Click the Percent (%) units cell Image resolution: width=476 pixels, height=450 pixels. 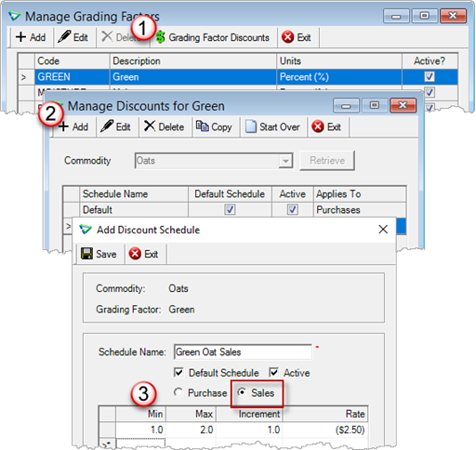[339, 77]
